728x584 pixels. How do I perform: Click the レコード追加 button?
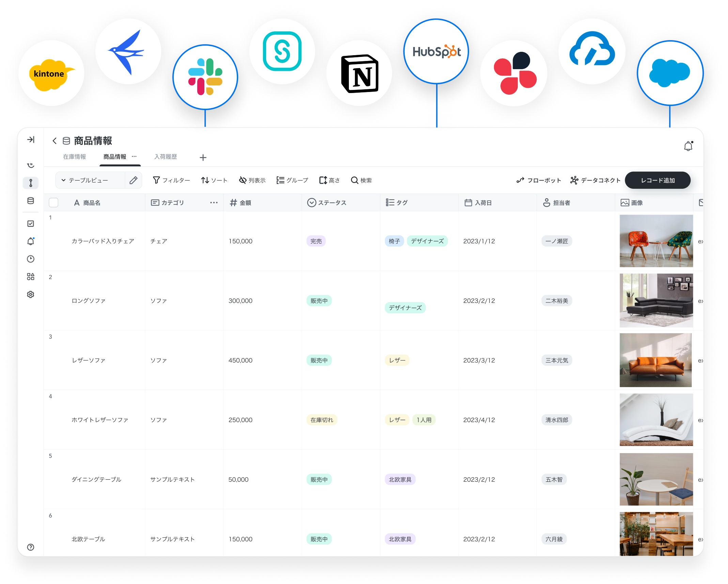tap(657, 180)
